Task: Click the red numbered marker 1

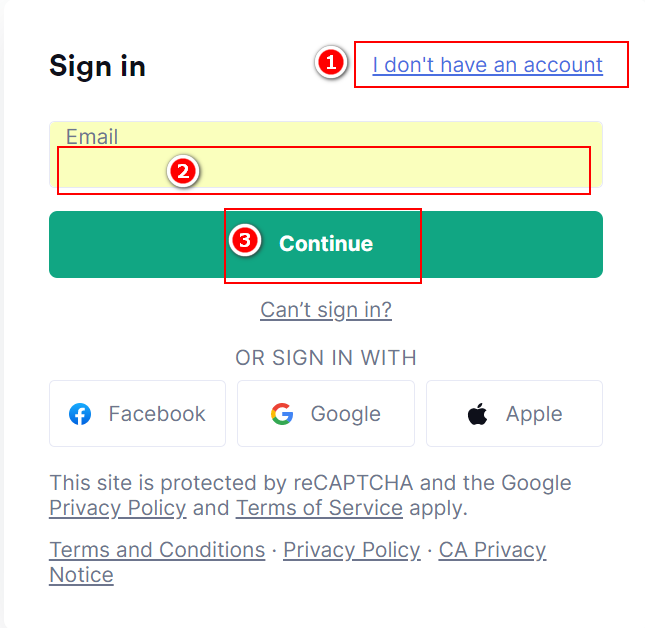Action: point(331,64)
